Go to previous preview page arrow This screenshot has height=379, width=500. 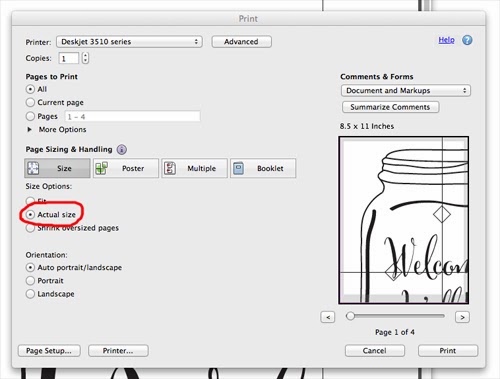click(x=328, y=317)
